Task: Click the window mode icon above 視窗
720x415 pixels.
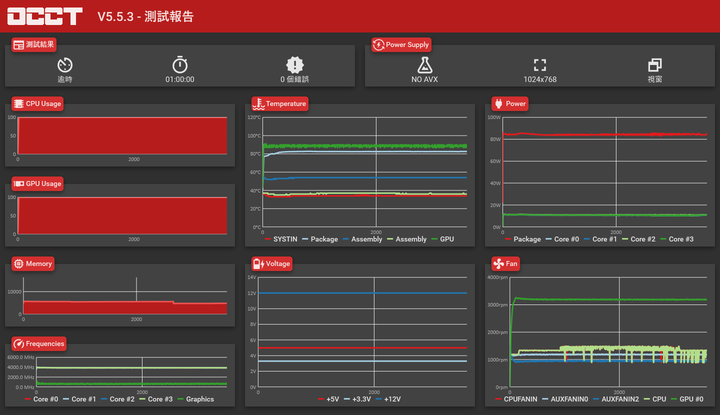Action: coord(655,65)
